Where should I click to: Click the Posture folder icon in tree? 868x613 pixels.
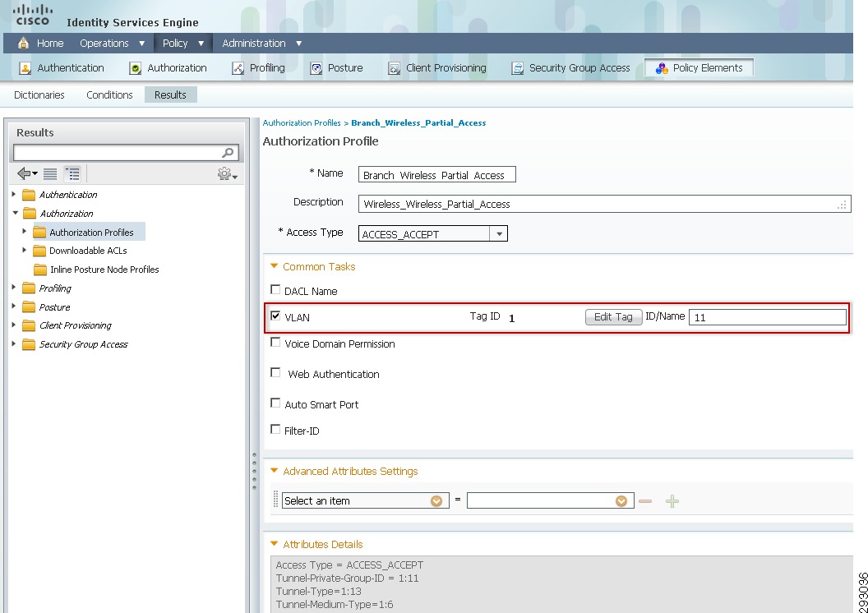click(29, 307)
